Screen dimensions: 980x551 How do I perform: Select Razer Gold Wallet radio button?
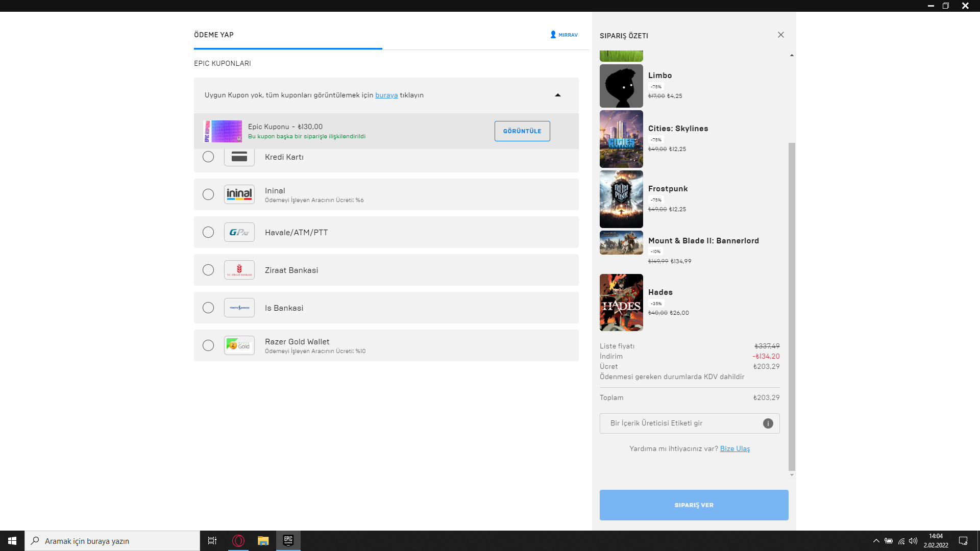click(208, 345)
